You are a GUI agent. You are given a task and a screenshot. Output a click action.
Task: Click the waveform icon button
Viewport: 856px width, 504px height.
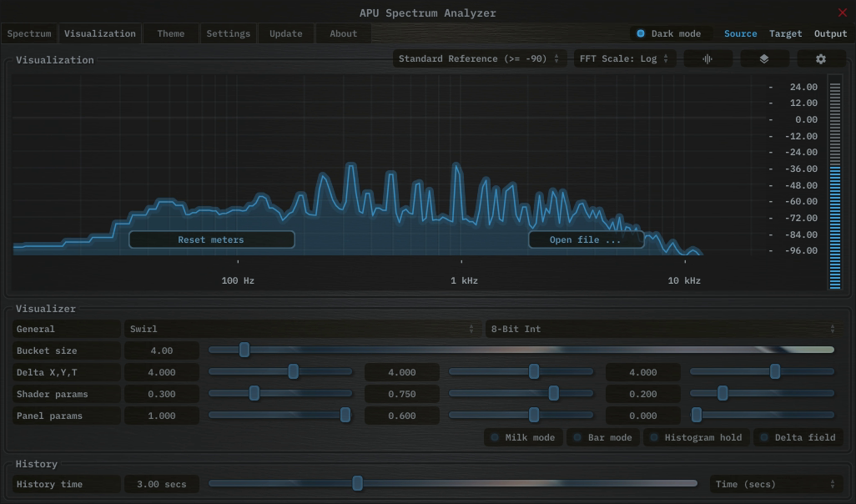[707, 59]
